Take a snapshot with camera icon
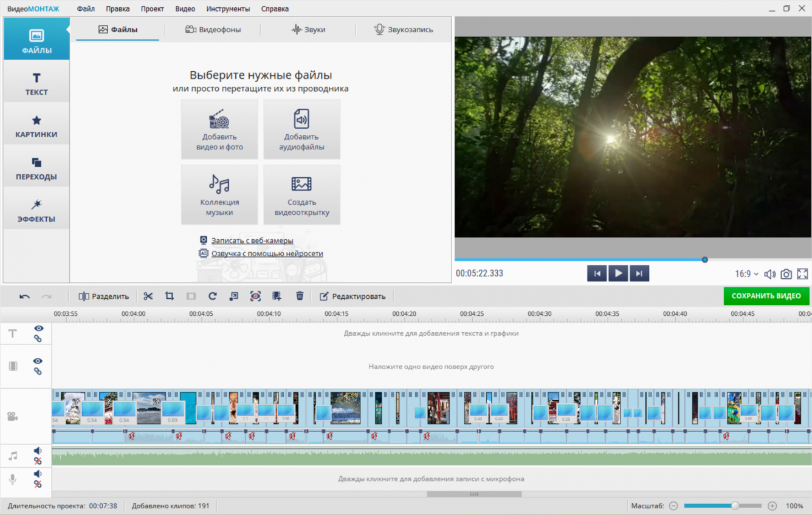 click(x=786, y=274)
